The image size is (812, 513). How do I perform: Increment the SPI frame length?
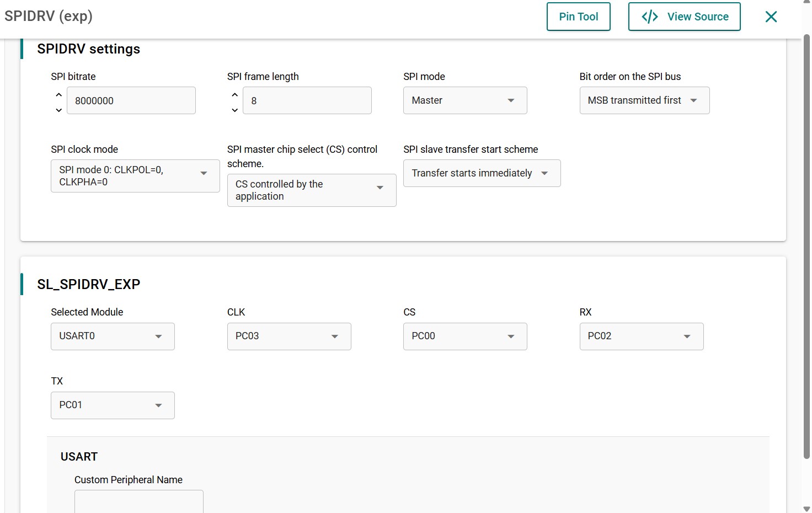235,95
